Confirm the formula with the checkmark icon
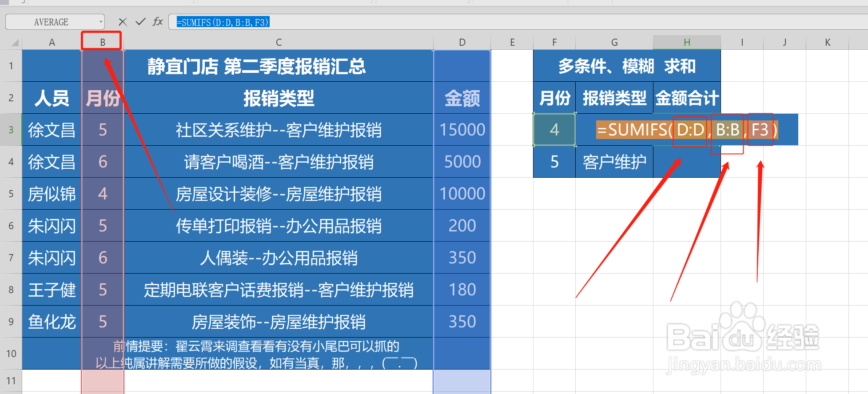Image resolution: width=868 pixels, height=394 pixels. click(x=141, y=22)
